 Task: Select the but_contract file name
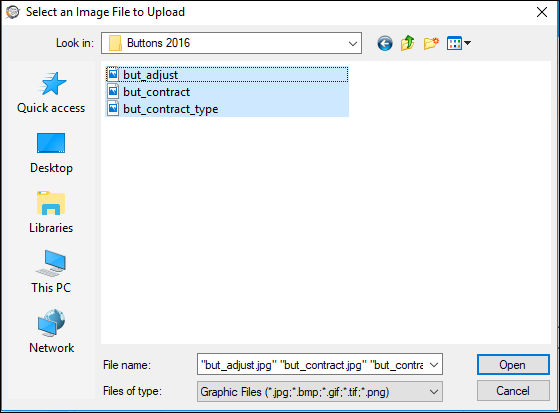pyautogui.click(x=156, y=92)
